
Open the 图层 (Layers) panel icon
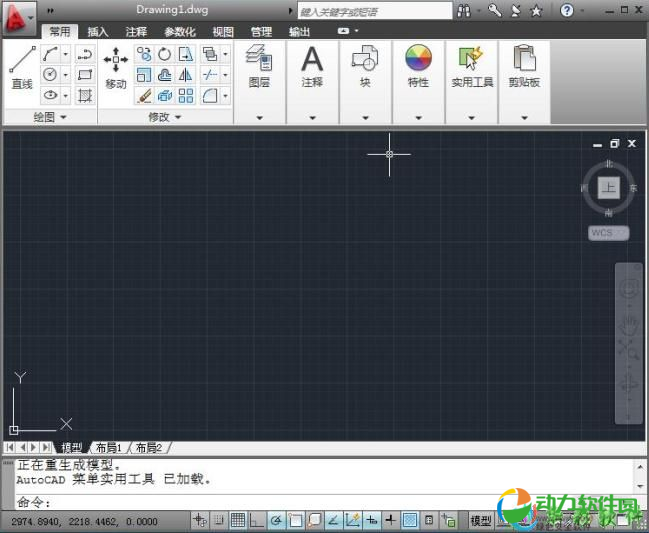point(258,66)
